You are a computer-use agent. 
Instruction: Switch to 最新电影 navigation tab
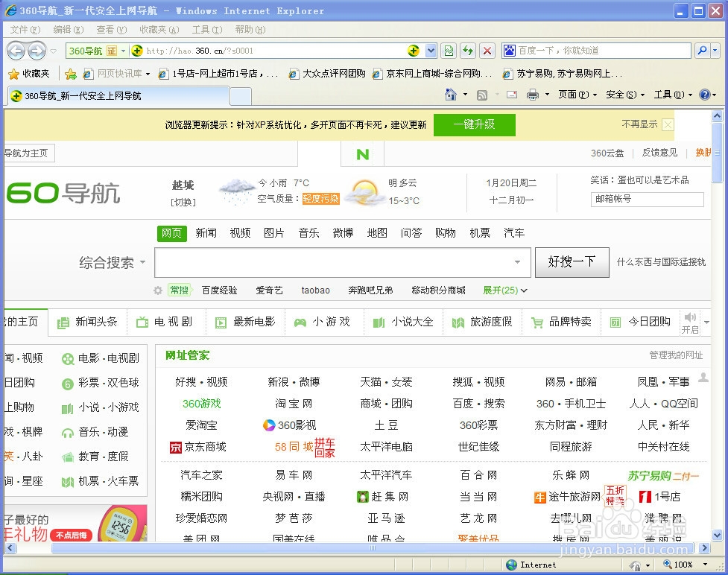tap(245, 322)
